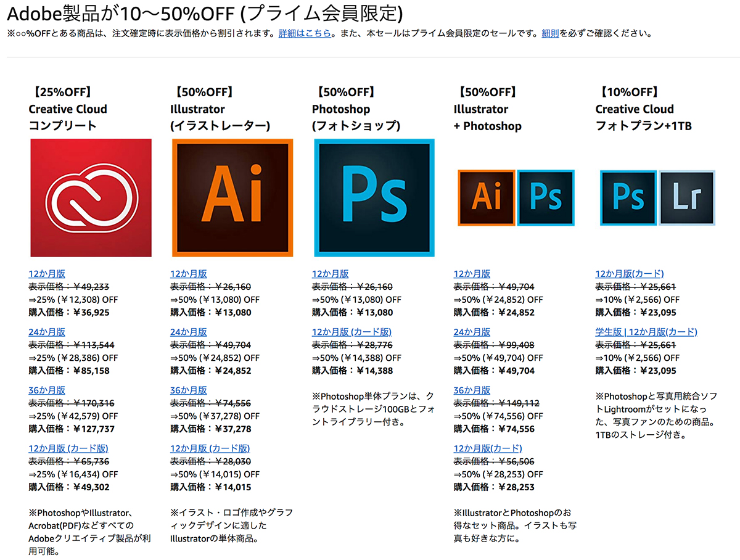
Task: Click the large orange Illustrator Ai icon
Action: 232,198
